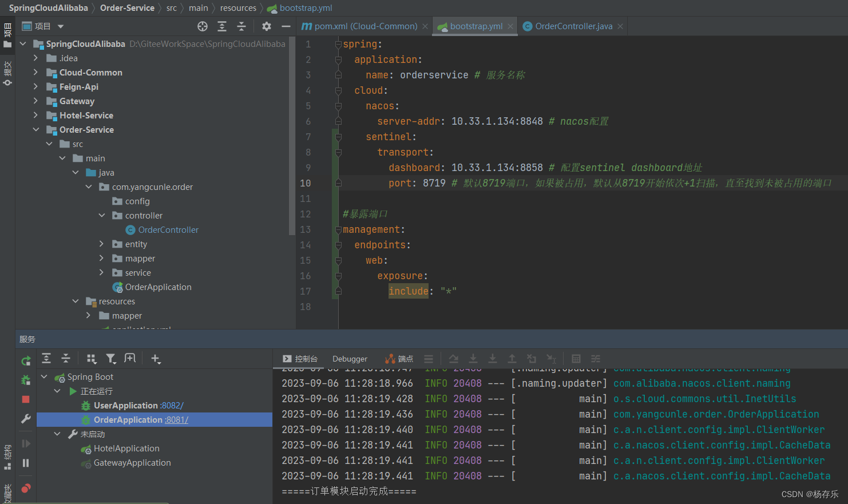This screenshot has height=504, width=848.
Task: Open the Project tool window side tab
Action: coord(7,35)
